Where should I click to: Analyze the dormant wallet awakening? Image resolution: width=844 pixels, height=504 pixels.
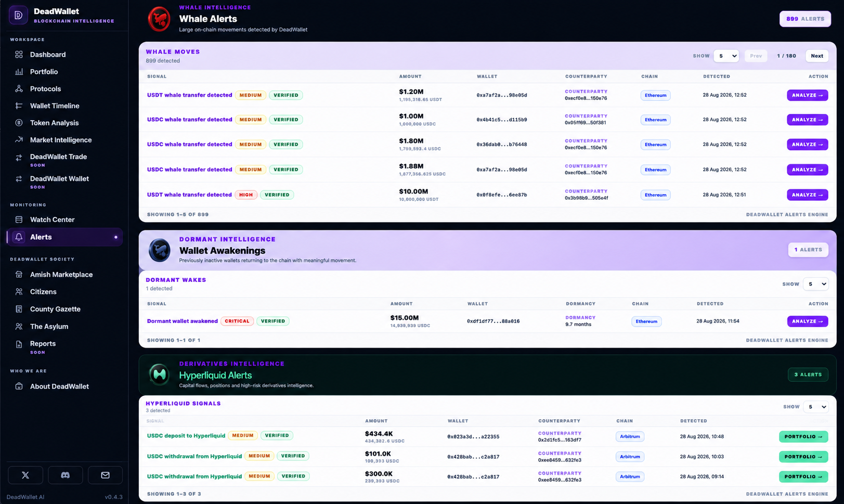click(807, 321)
